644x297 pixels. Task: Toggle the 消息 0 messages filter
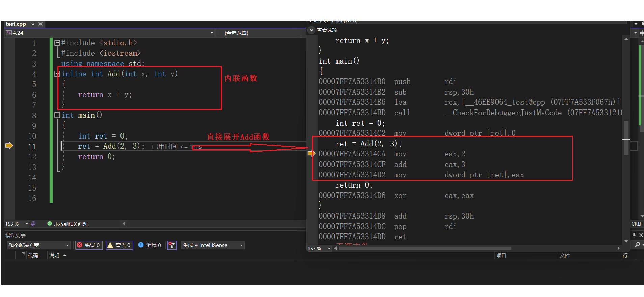point(150,245)
